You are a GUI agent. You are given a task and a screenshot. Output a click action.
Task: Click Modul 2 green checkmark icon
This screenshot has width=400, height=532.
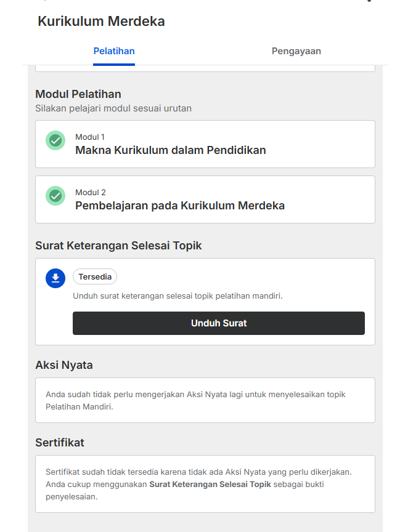pos(55,196)
